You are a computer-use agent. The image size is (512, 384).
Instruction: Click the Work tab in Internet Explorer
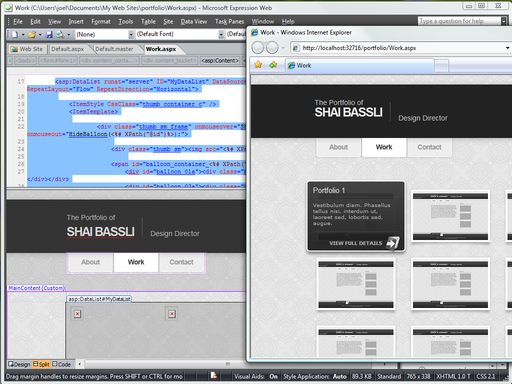click(360, 65)
